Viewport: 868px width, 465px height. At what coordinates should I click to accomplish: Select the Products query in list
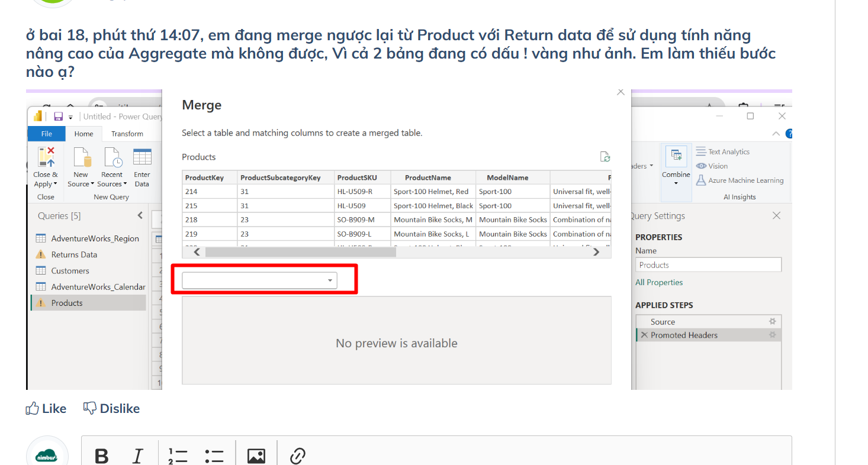coord(88,303)
